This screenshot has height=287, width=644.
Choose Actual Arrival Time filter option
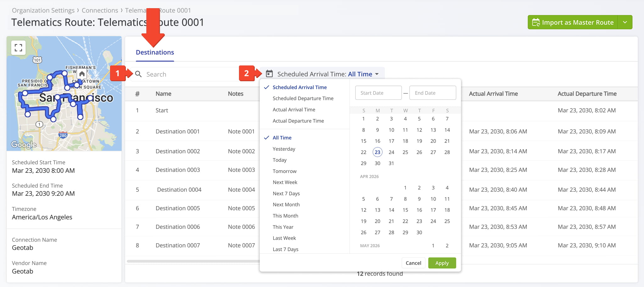pyautogui.click(x=294, y=110)
